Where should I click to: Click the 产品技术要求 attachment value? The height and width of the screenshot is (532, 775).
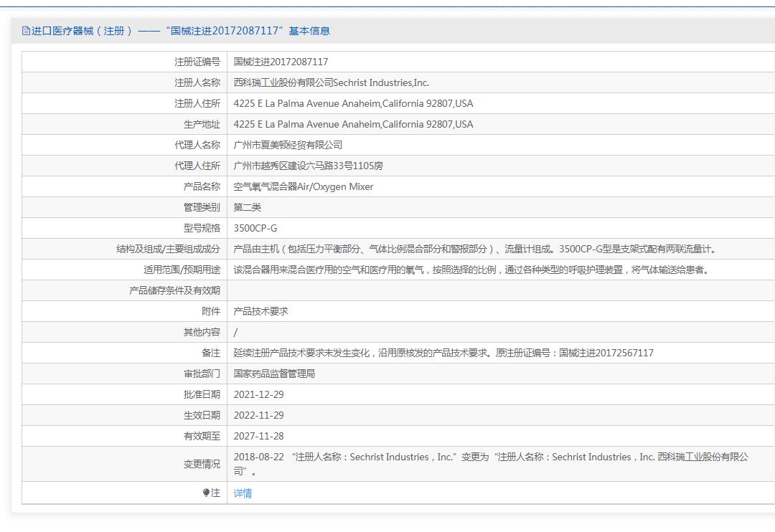pyautogui.click(x=260, y=311)
